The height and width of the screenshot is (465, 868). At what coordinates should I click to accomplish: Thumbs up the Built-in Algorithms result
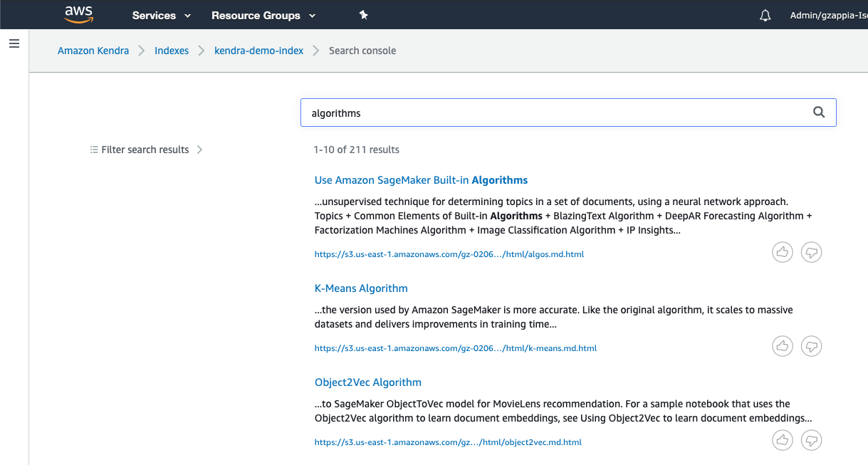(x=783, y=252)
